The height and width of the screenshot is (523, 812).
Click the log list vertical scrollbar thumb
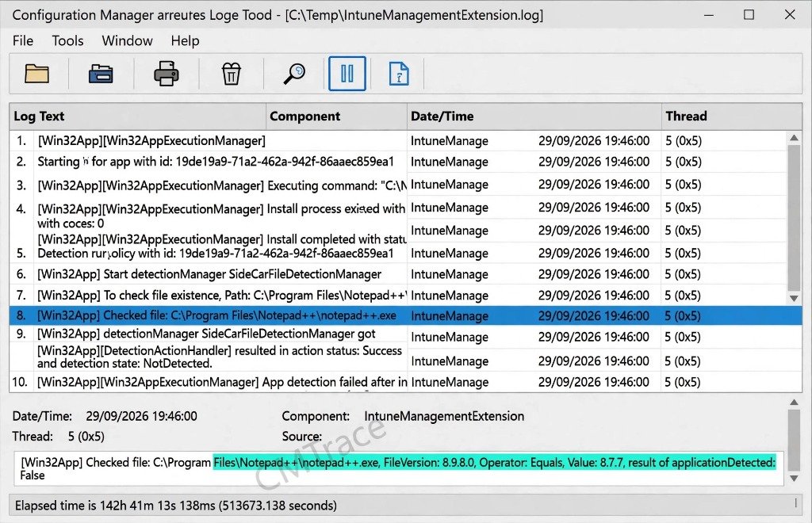tap(794, 218)
